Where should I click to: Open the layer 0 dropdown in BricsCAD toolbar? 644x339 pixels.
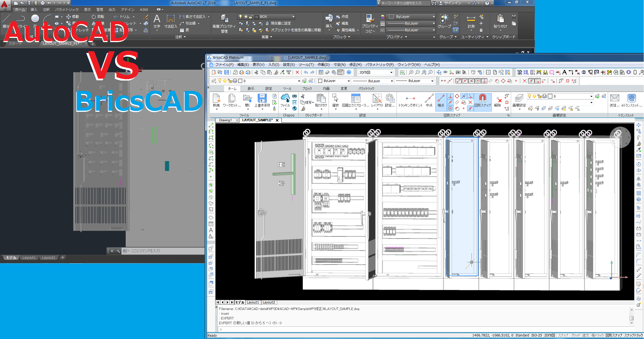(299, 81)
